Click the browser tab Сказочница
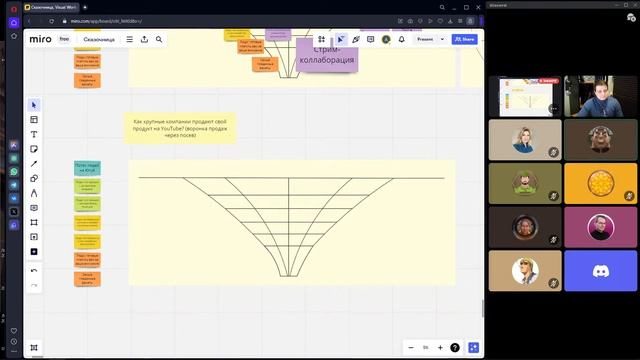Screen dimensions: 640x360 [51, 7]
